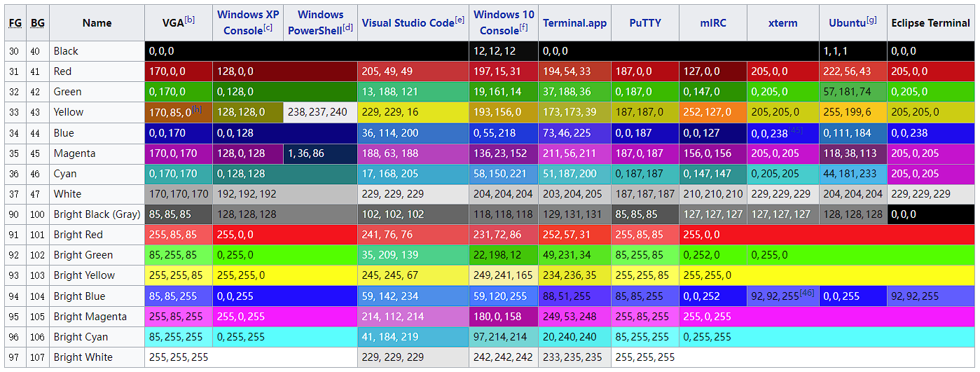Image resolution: width=980 pixels, height=372 pixels.
Task: Pick the Terminal.app Bright Blue swatch 88, 51, 255
Action: coord(574,296)
